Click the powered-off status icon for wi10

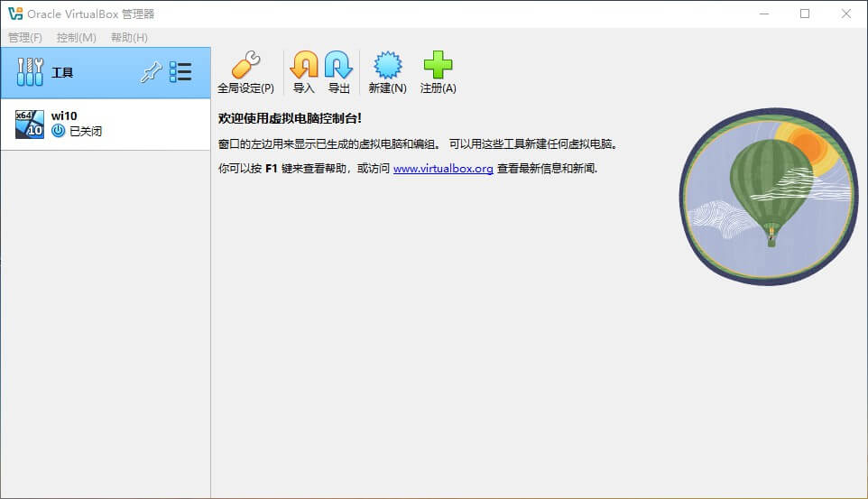click(x=58, y=131)
